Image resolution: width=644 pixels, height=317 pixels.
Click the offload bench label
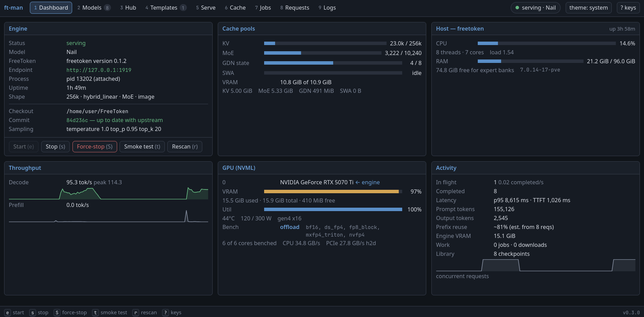click(290, 227)
